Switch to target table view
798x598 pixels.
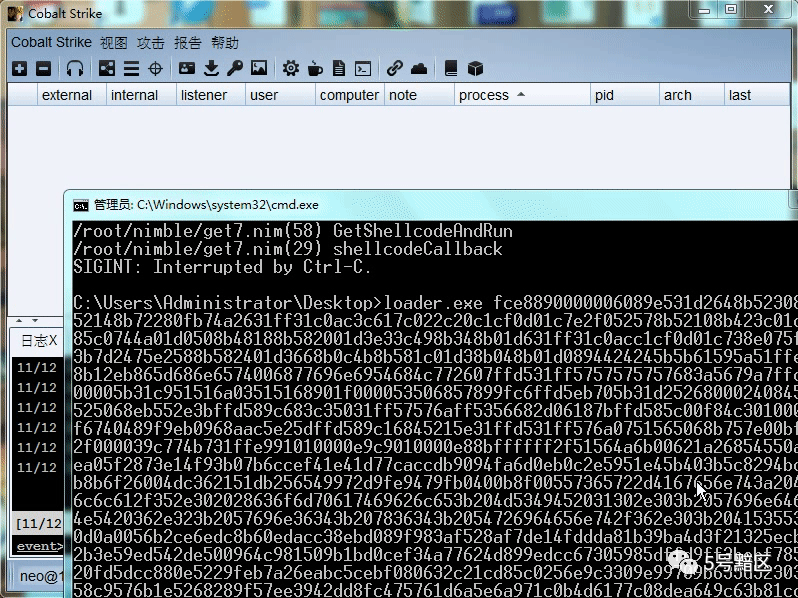pos(155,69)
